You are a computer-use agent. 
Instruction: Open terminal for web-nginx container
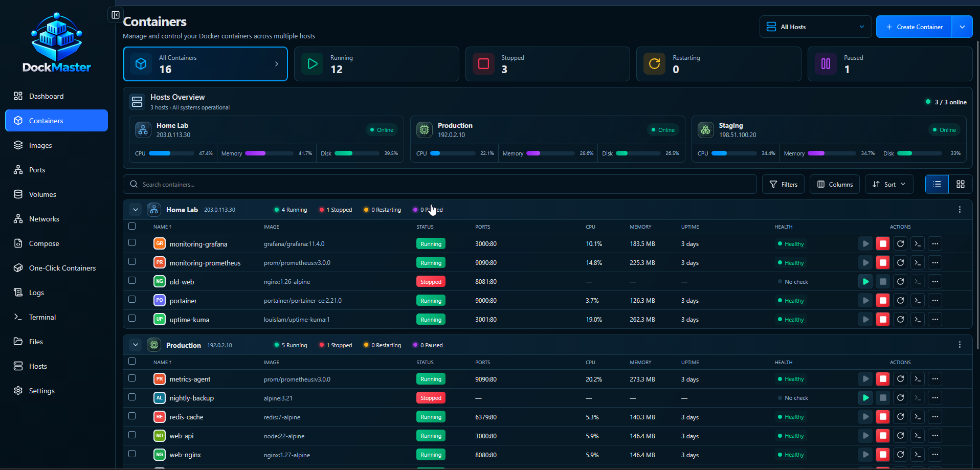918,455
